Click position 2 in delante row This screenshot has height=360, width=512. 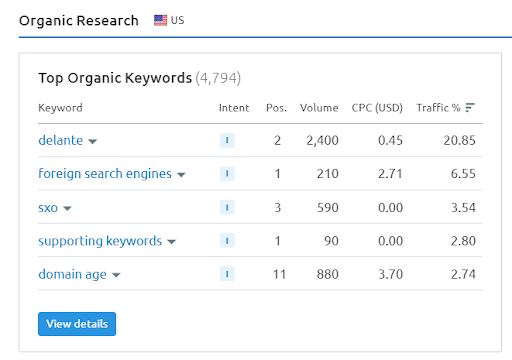point(277,141)
